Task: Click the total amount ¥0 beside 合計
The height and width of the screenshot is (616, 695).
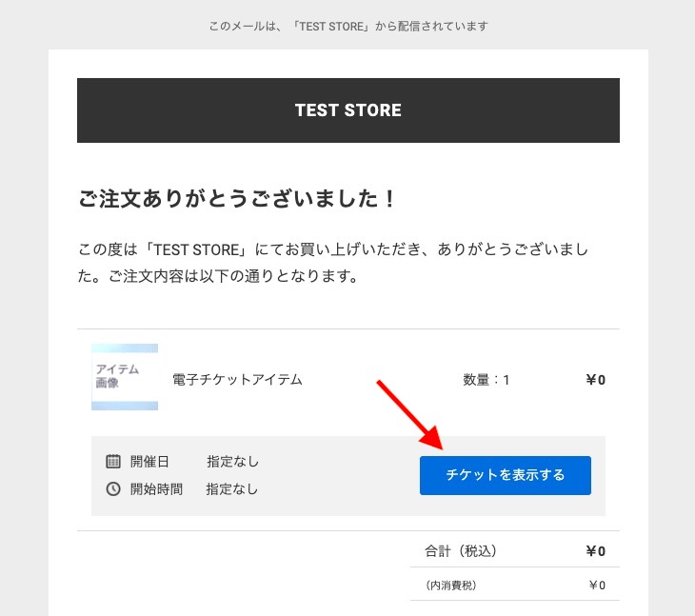Action: pyautogui.click(x=595, y=551)
